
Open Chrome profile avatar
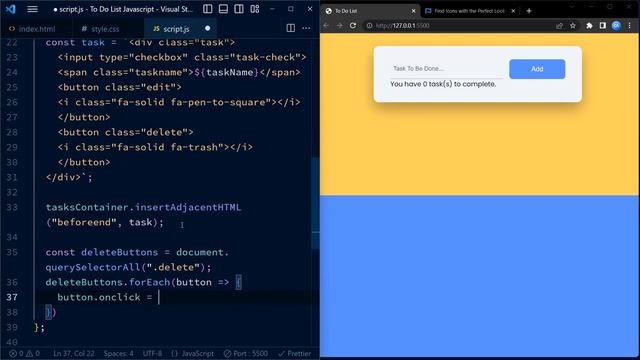[616, 26]
